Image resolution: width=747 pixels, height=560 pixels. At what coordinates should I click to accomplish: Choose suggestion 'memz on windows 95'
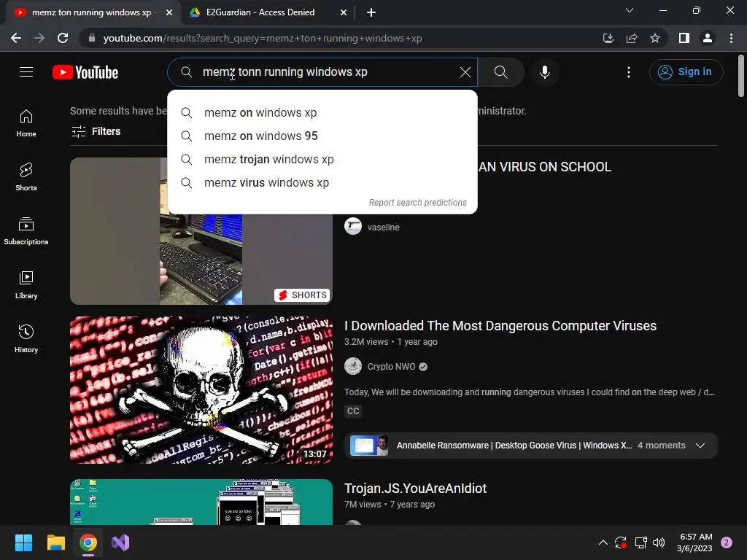(x=322, y=136)
